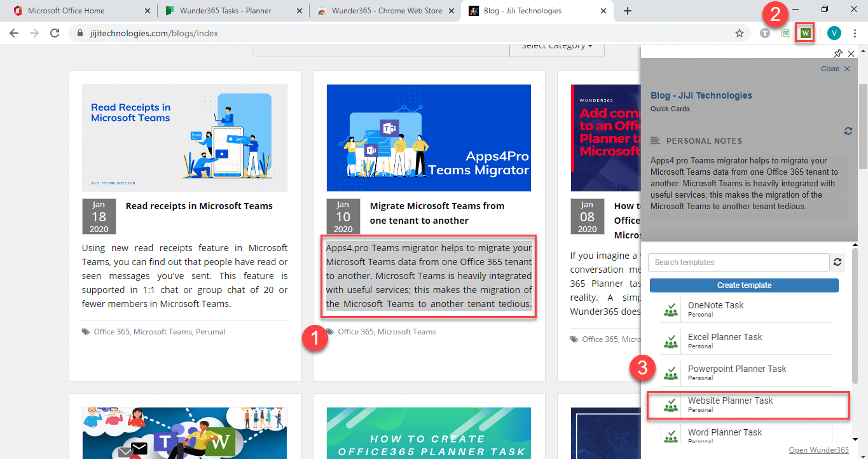868x459 pixels.
Task: Go back to previous page
Action: pos(14,33)
